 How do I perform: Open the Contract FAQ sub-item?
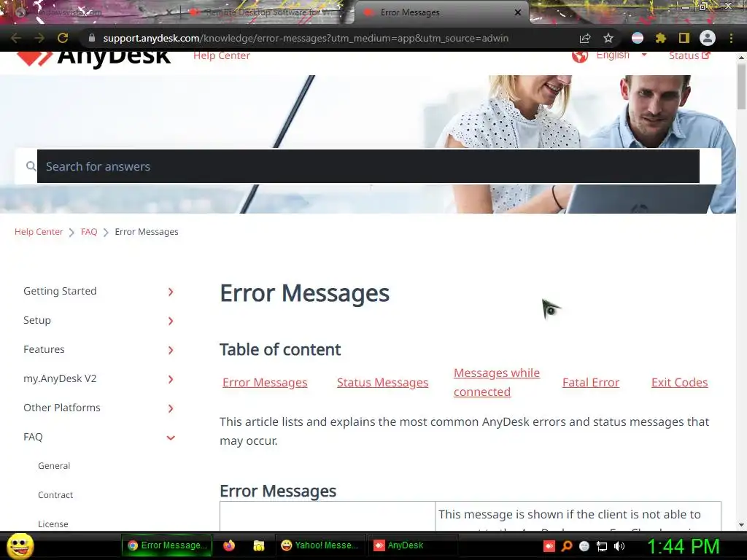(55, 495)
